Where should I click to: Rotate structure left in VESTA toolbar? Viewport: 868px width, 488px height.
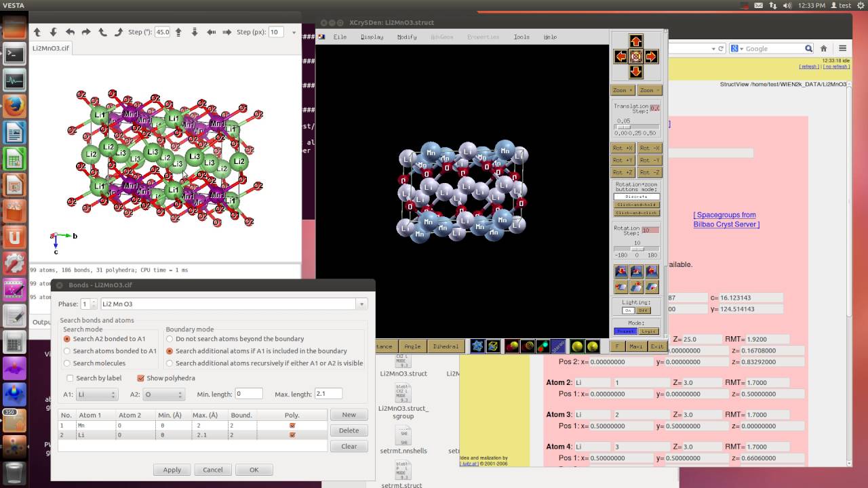[70, 32]
